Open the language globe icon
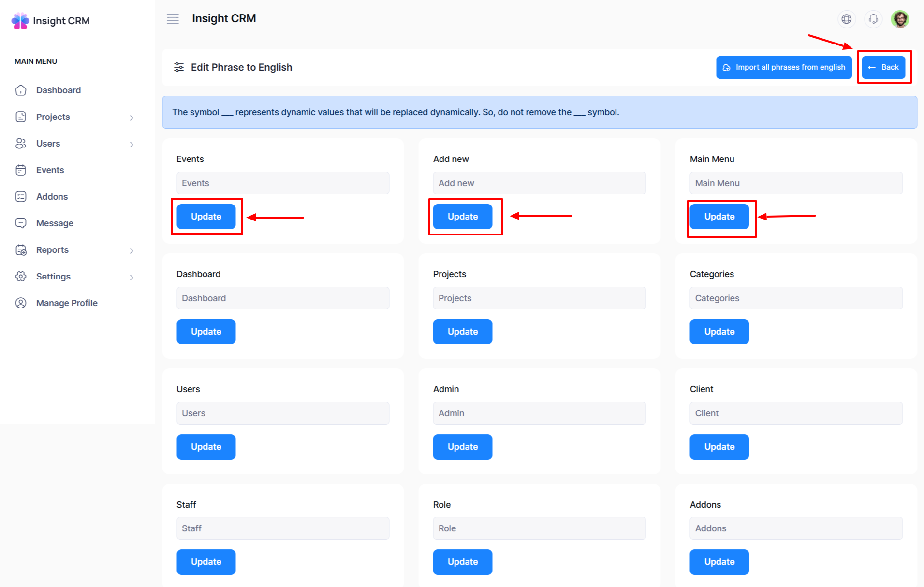 point(846,19)
